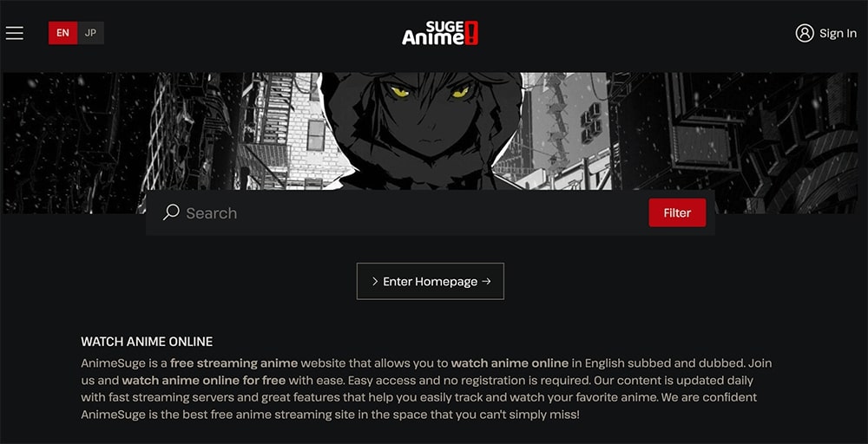Click bold text 'watch anime online for free'
The width and height of the screenshot is (868, 444).
pyautogui.click(x=204, y=381)
